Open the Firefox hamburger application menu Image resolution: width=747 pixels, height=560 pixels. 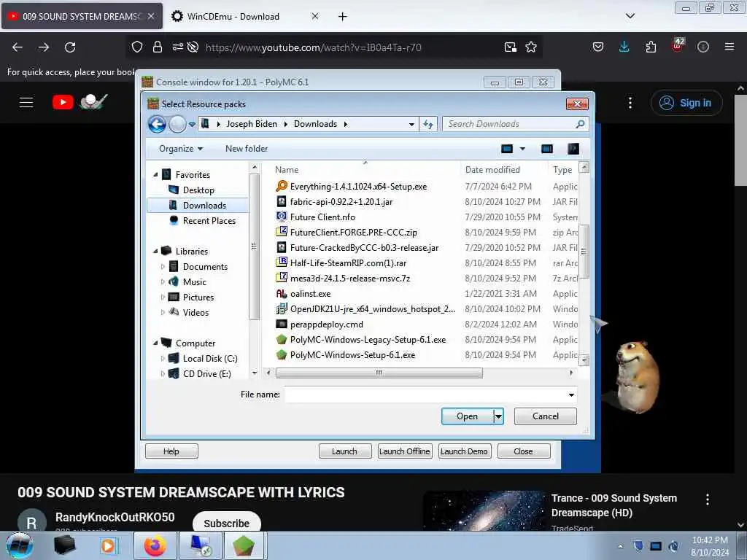coord(729,47)
